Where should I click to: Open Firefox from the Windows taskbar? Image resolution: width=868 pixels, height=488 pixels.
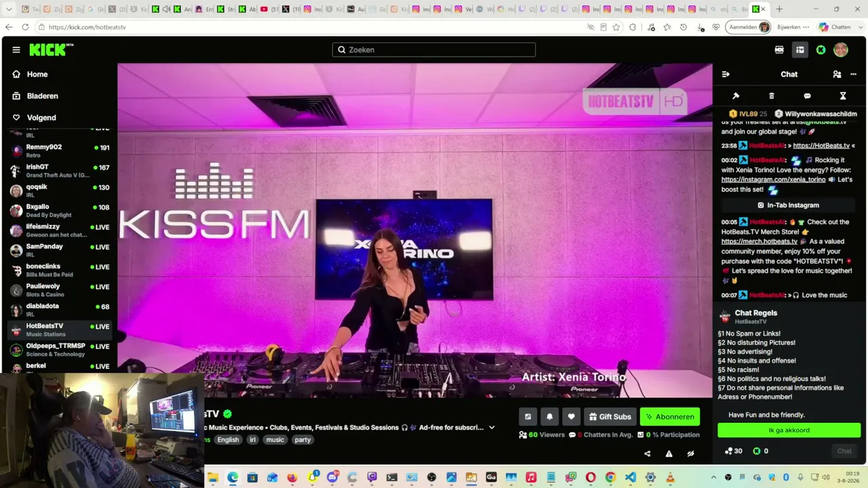tap(292, 478)
